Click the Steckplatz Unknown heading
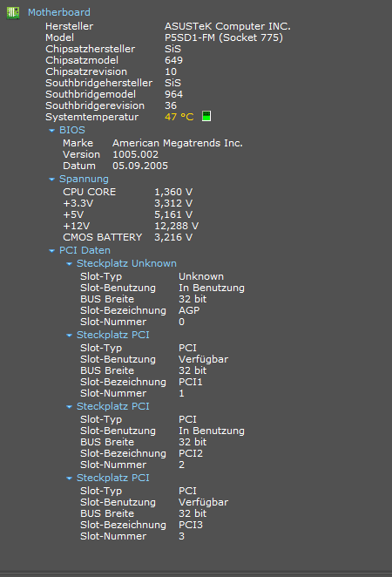The height and width of the screenshot is (577, 392). tap(126, 263)
